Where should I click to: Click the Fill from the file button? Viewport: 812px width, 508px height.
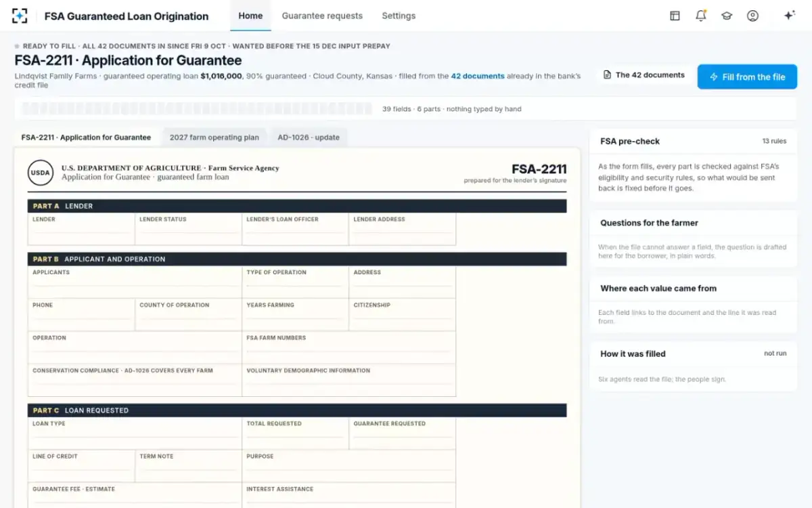coord(747,77)
